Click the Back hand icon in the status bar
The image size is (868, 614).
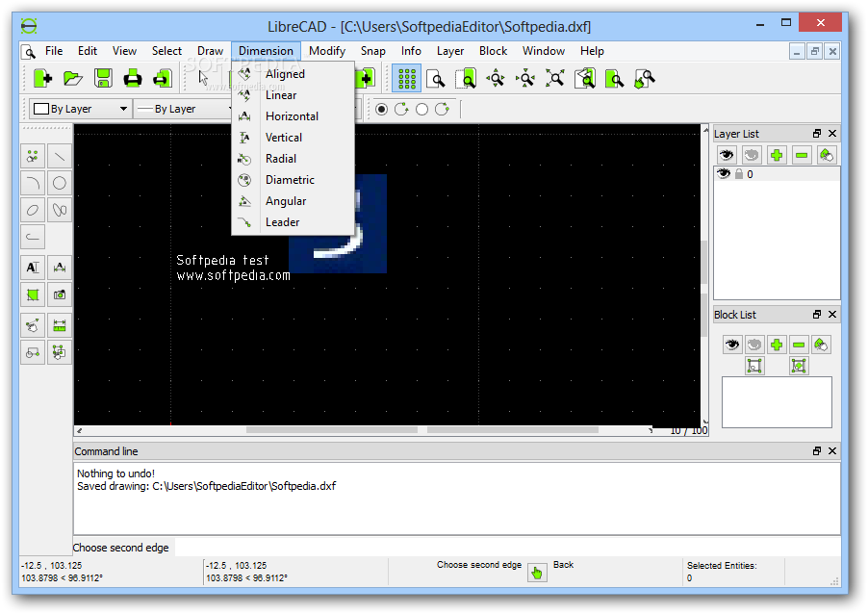pos(536,573)
